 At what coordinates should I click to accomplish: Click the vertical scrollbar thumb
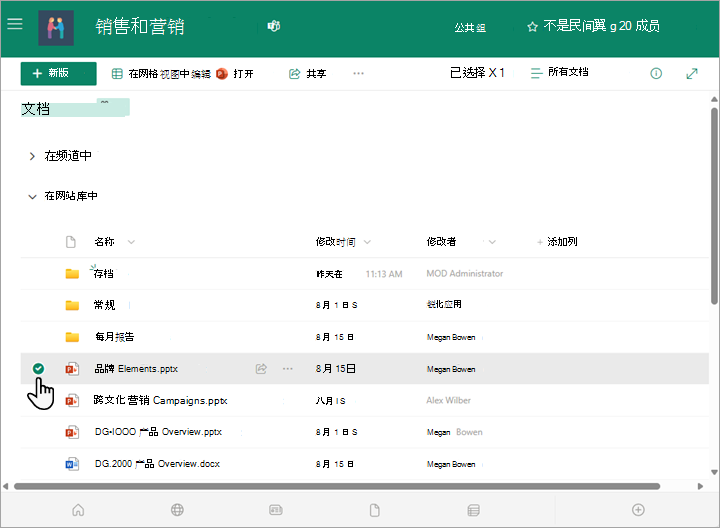(x=714, y=206)
